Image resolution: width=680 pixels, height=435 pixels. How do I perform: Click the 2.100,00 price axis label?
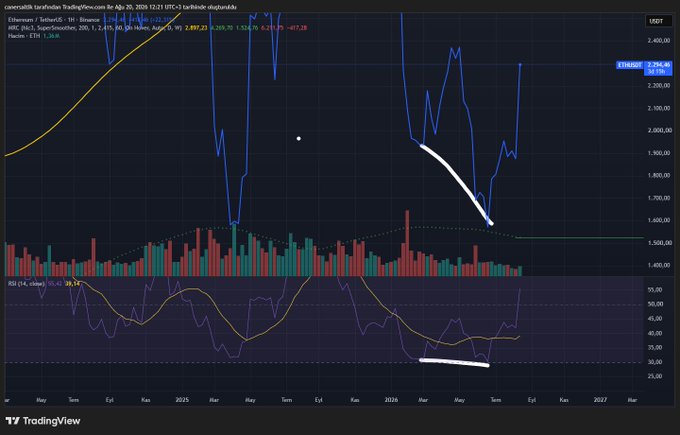[x=659, y=108]
